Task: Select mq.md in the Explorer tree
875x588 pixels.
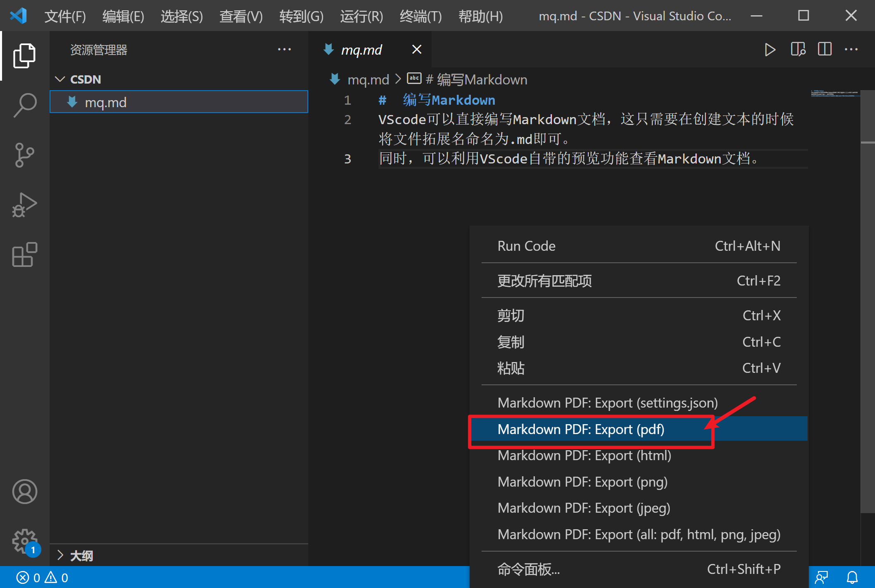Action: tap(106, 102)
